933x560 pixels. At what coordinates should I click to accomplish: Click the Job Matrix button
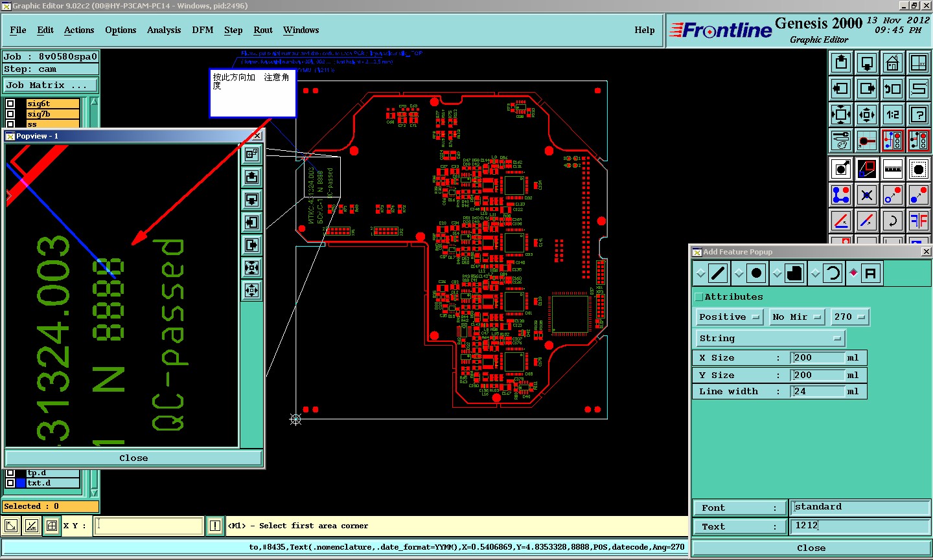click(x=51, y=85)
